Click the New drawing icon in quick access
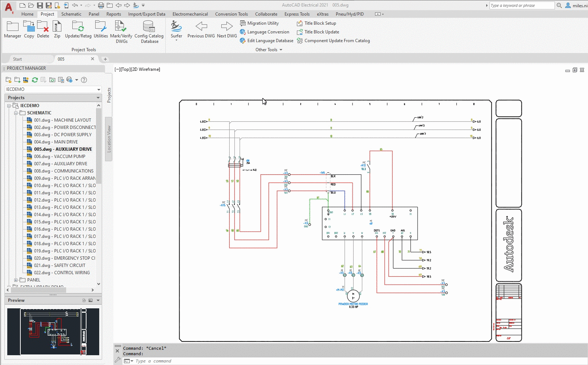This screenshot has height=365, width=588. pyautogui.click(x=23, y=5)
